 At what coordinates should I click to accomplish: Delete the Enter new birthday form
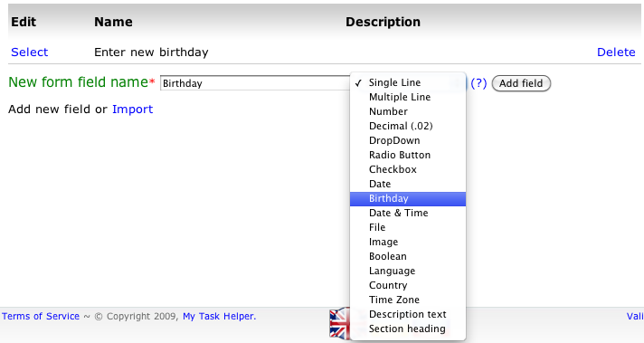pos(616,52)
